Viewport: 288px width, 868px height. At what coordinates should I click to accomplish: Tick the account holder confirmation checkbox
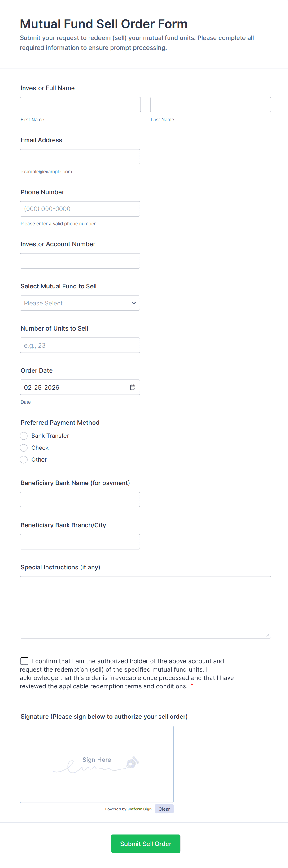click(24, 661)
